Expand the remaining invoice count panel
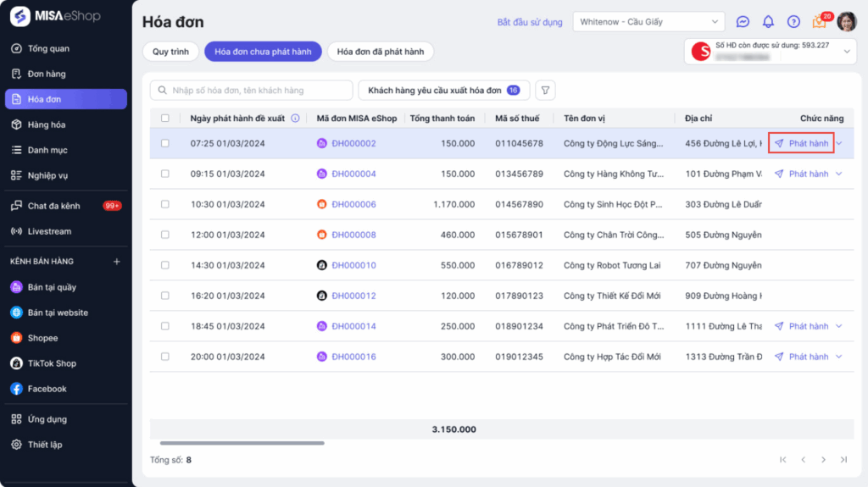The image size is (868, 487). [x=845, y=52]
